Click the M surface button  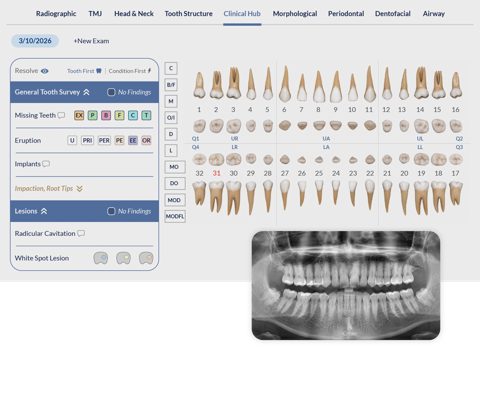171,101
